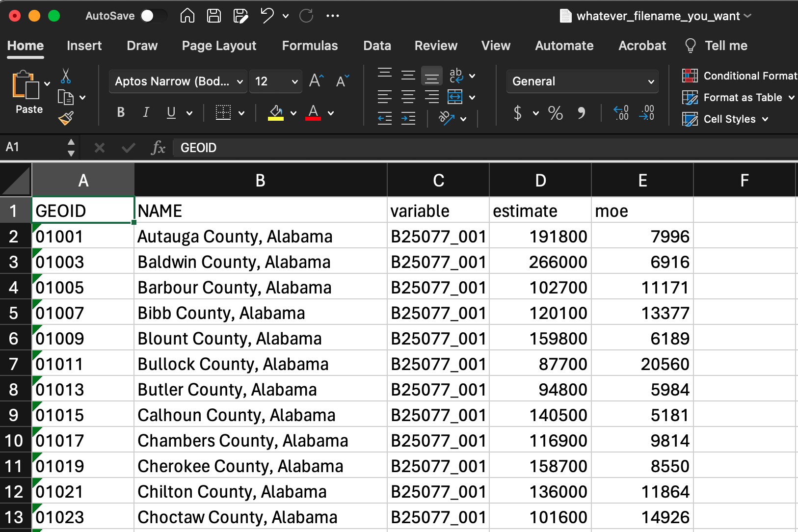Click the Wrap Text icon
The image size is (798, 532).
click(456, 75)
